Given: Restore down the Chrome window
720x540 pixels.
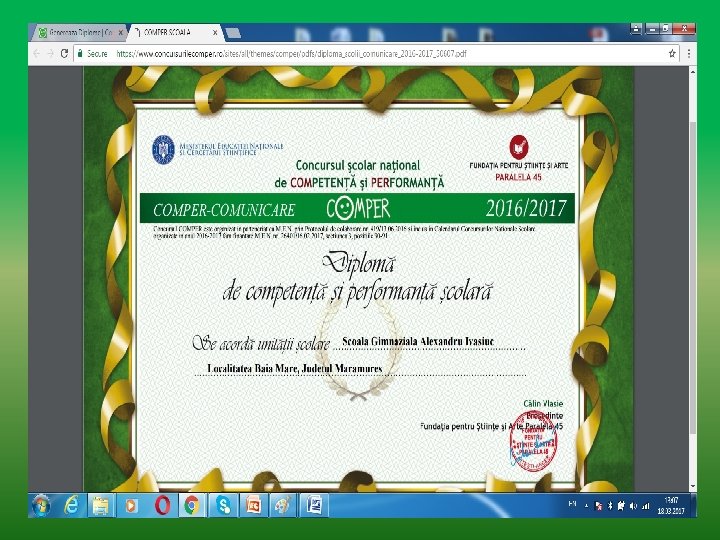Looking at the screenshot, I should coord(665,29).
